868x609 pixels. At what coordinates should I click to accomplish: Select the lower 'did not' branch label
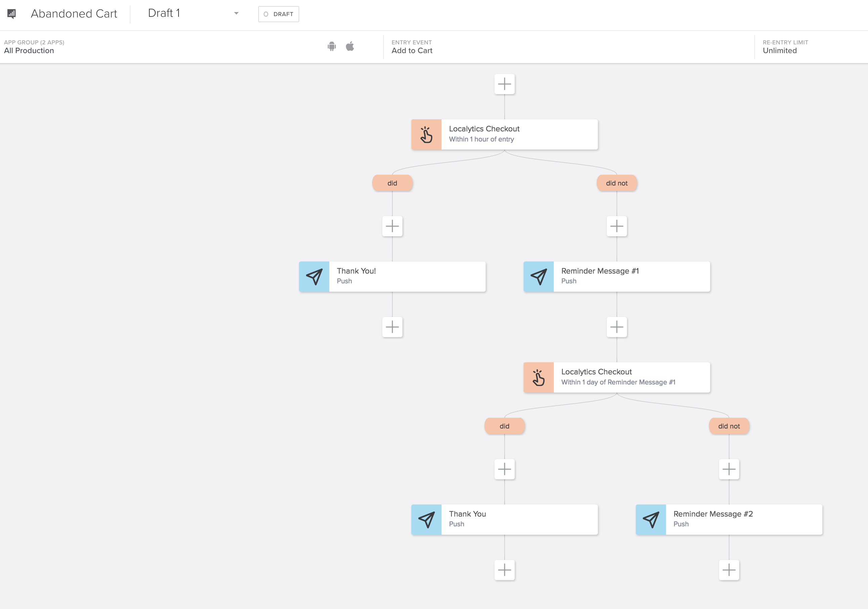point(728,426)
